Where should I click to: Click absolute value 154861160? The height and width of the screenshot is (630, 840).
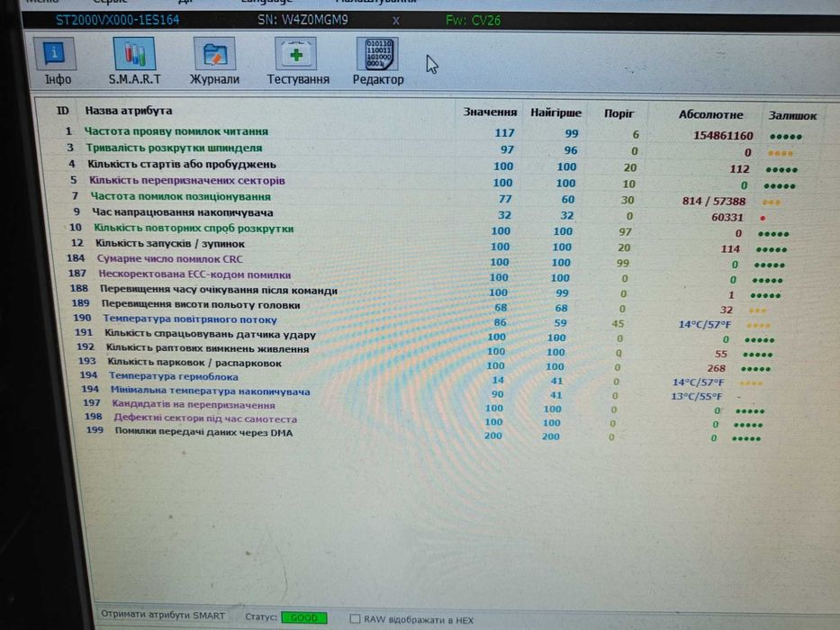pos(723,136)
